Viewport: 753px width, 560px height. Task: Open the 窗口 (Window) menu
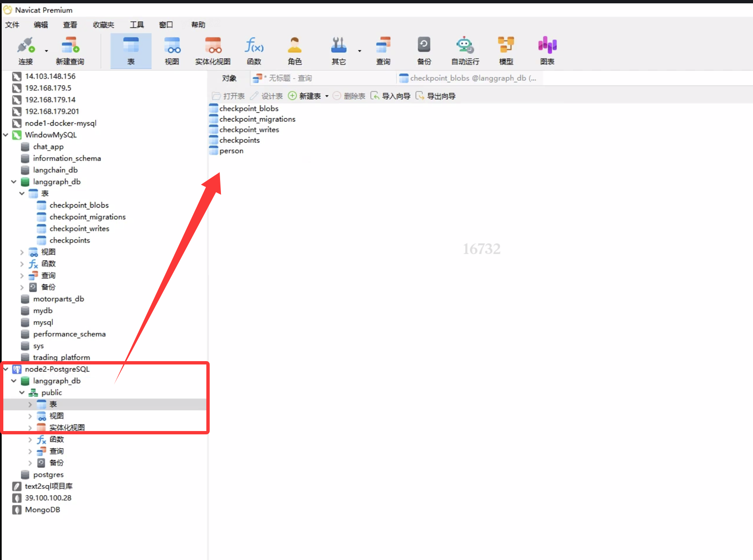click(166, 25)
